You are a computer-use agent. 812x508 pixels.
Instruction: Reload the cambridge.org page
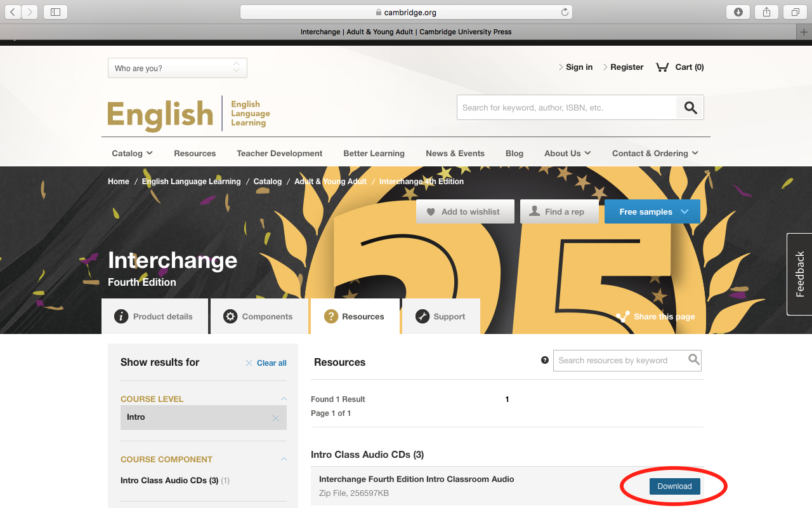point(565,12)
